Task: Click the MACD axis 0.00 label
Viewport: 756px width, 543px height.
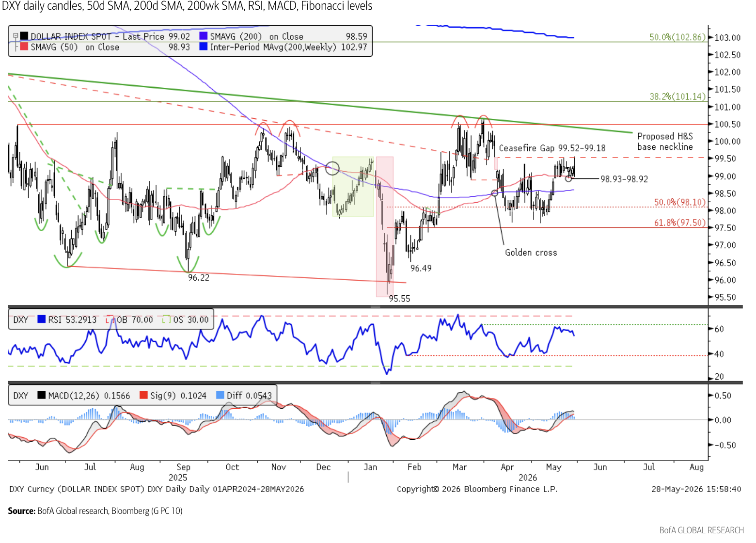Action: [723, 420]
